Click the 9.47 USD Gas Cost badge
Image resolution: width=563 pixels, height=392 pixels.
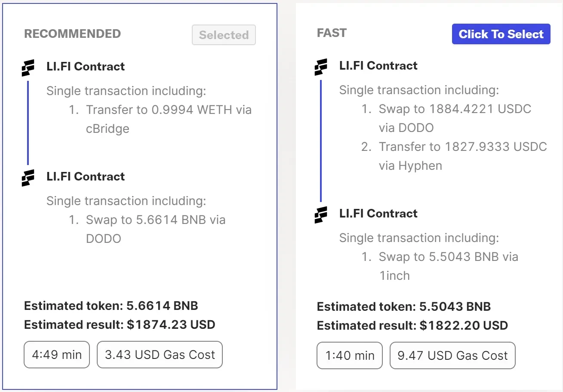click(452, 355)
